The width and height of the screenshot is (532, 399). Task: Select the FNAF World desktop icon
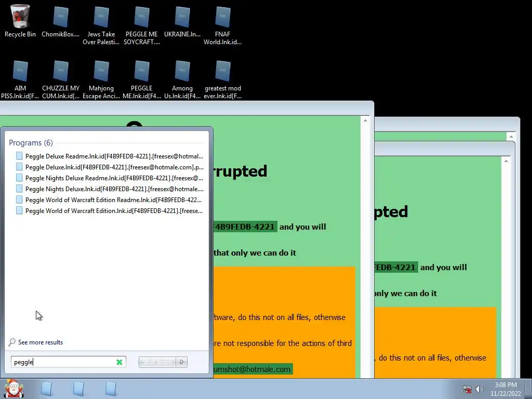pos(222,25)
